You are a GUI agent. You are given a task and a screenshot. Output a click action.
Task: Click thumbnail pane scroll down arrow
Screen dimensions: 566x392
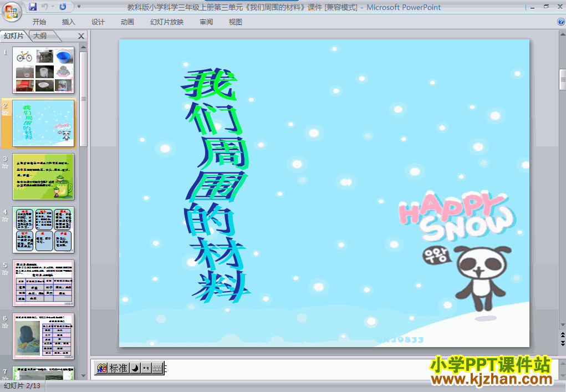(x=83, y=376)
